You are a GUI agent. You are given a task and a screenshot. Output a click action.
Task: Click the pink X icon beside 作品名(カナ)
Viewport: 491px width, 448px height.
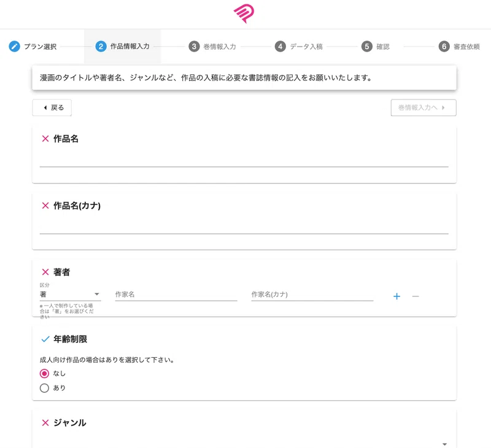pyautogui.click(x=45, y=206)
